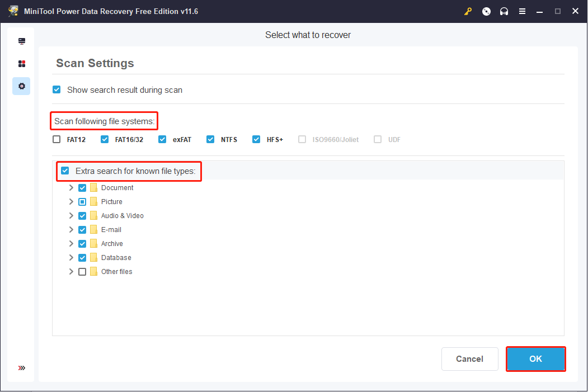Check the Other files checkbox
The image size is (588, 392).
[x=82, y=272]
